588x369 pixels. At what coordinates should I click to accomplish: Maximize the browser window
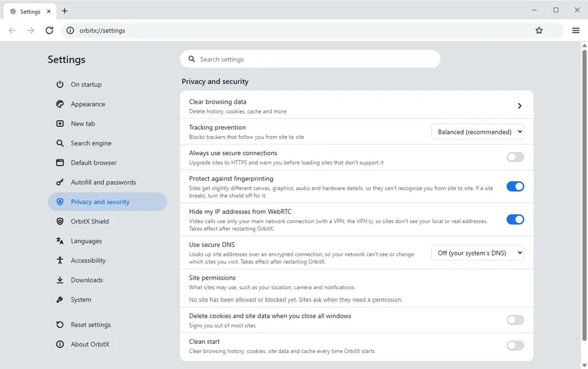click(556, 10)
